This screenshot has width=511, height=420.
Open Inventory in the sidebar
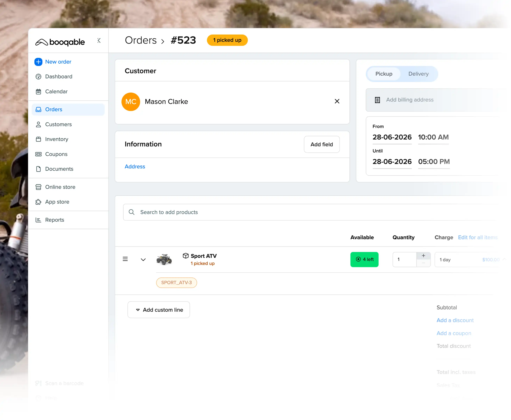tap(57, 139)
